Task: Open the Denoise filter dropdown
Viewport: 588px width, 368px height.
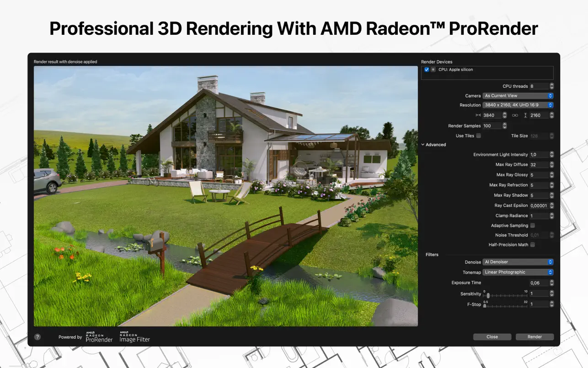Action: 518,262
